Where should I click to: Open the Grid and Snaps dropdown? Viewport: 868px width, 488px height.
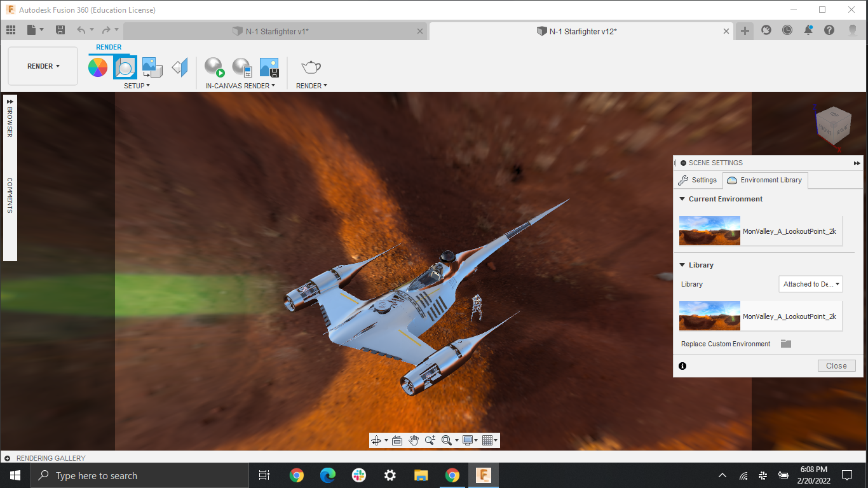click(x=489, y=440)
